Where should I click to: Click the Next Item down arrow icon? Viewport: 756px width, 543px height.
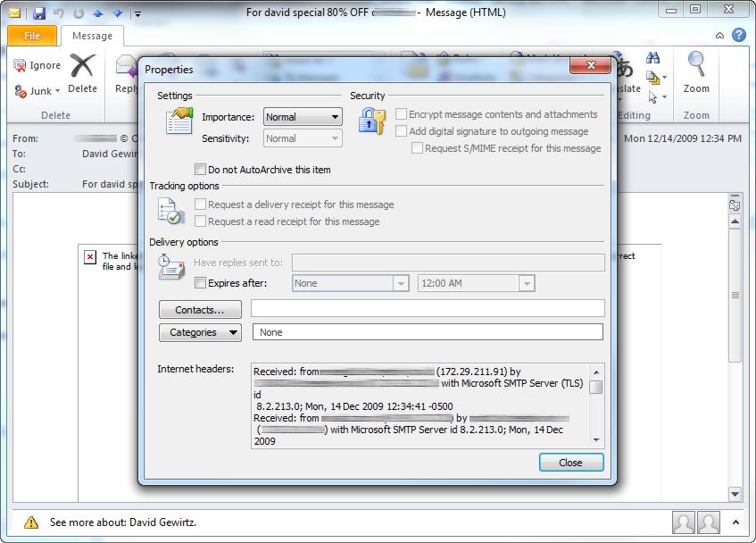117,13
